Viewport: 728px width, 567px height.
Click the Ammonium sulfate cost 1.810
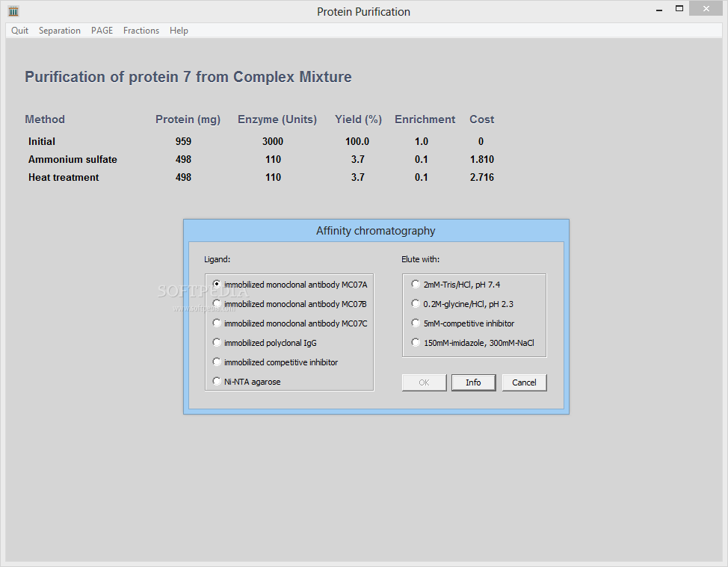(482, 160)
